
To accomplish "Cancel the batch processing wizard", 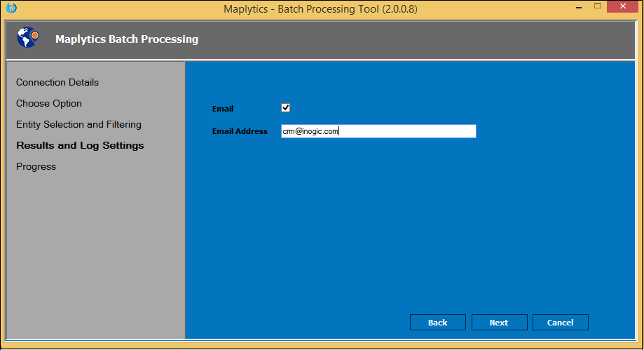I will 560,323.
